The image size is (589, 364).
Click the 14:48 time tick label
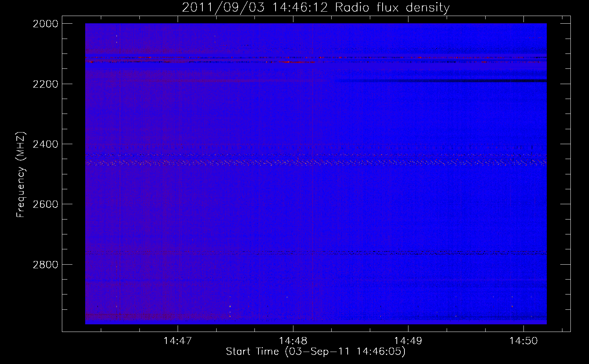click(293, 341)
